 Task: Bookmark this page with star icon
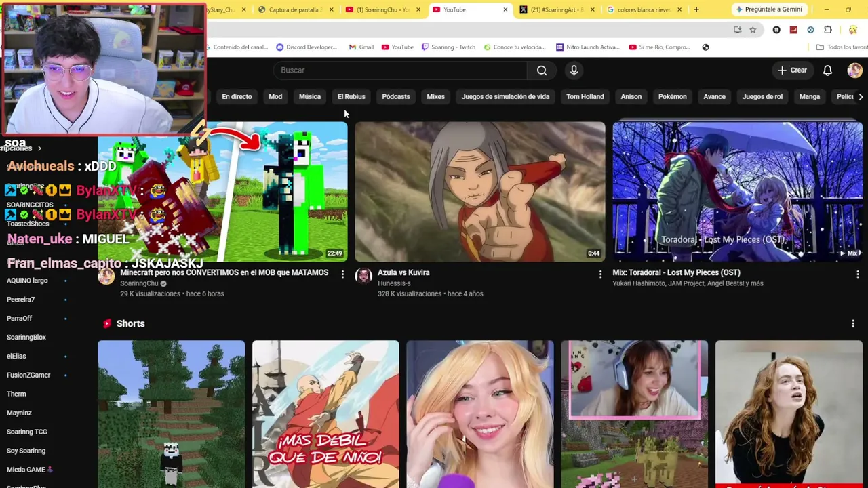[753, 30]
